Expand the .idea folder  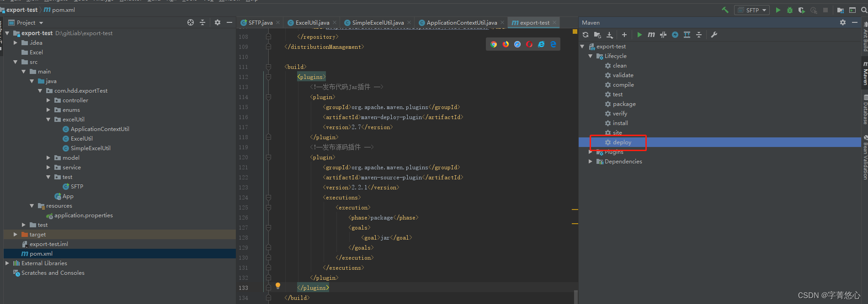[x=16, y=42]
